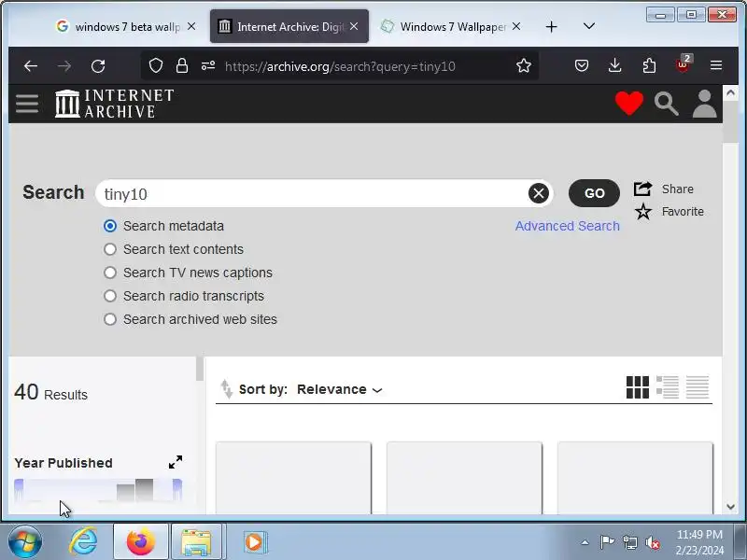Open Action Center flag in tray

pyautogui.click(x=607, y=542)
